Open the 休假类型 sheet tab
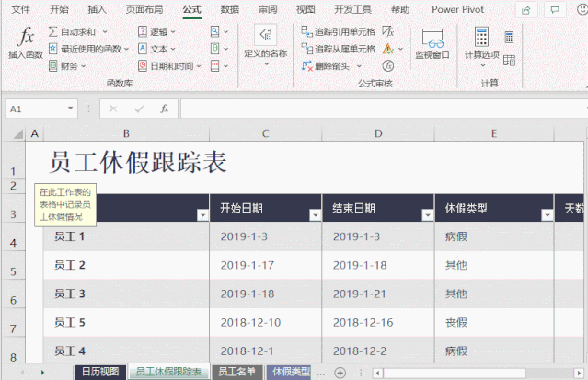Image resolution: width=588 pixels, height=380 pixels. pos(289,372)
